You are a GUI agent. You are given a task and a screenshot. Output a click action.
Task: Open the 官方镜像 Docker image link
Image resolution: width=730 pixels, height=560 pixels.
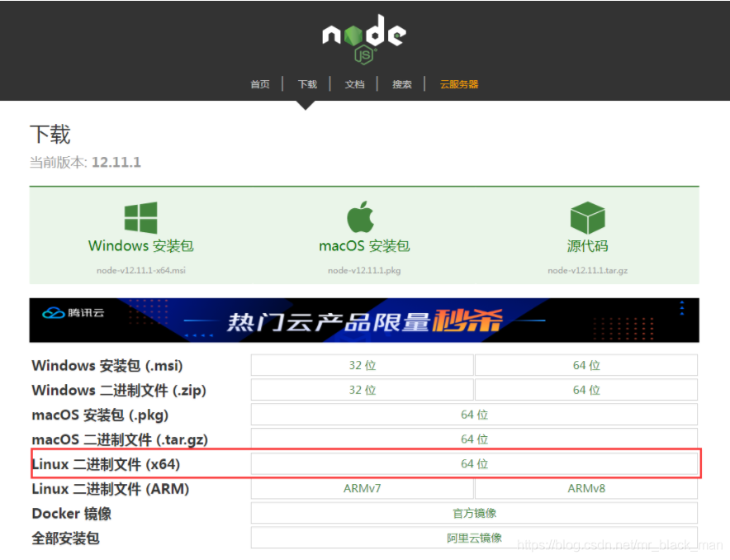pos(475,512)
